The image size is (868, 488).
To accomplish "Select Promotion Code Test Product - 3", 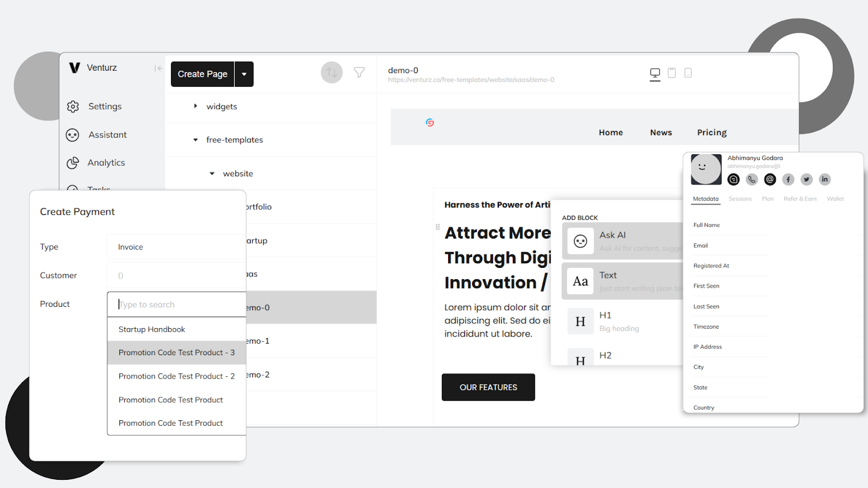I will coord(176,352).
